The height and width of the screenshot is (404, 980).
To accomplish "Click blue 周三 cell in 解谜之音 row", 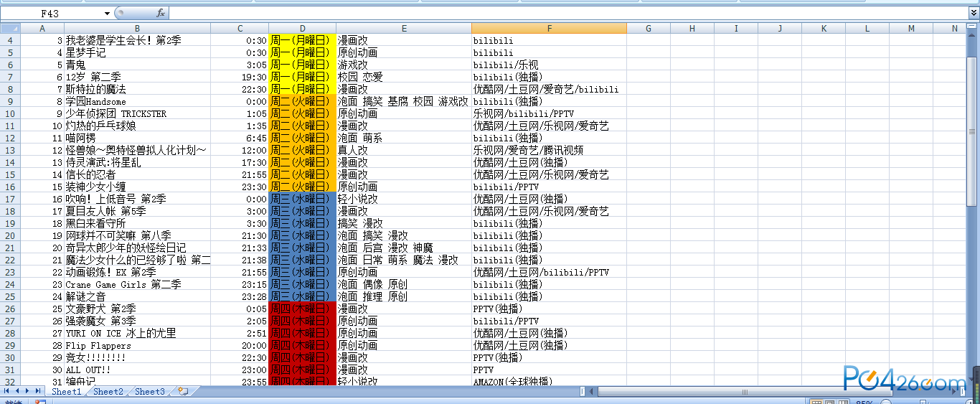I will tap(302, 297).
